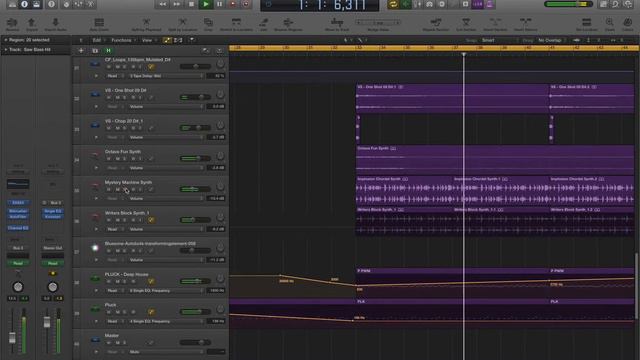Click the Add Track plus button

[81, 51]
